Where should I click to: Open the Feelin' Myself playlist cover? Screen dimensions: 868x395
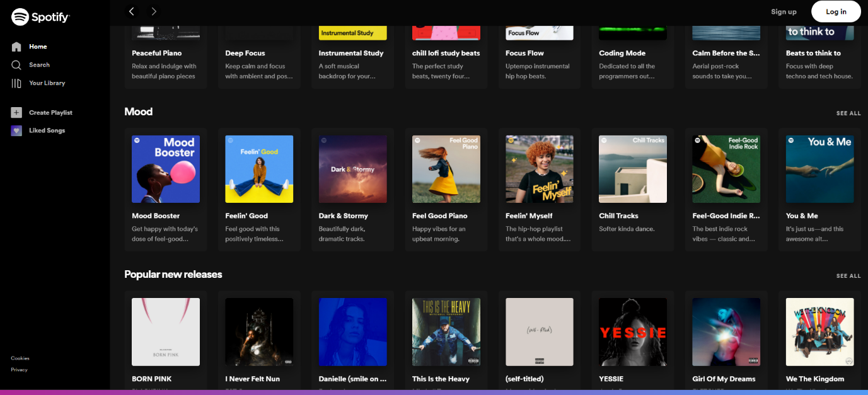540,169
